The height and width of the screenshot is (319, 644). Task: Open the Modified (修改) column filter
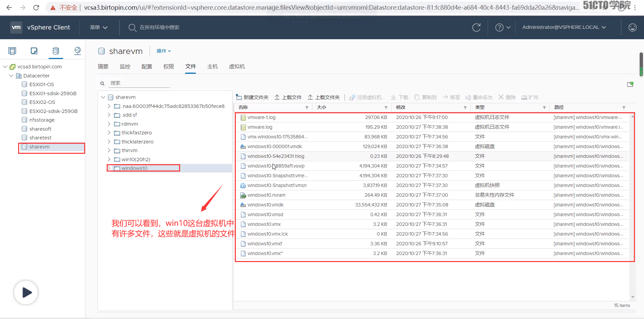465,108
